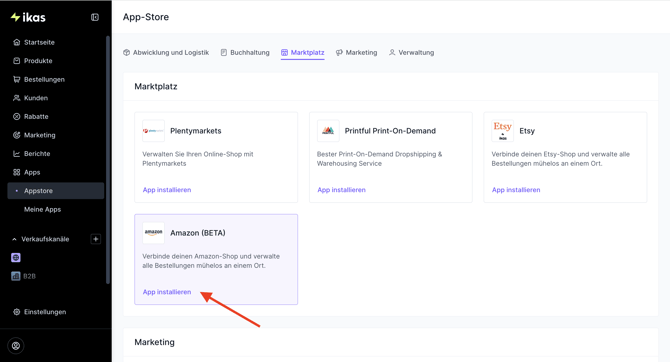This screenshot has width=670, height=362.
Task: Open the user profile icon at bottom
Action: [x=16, y=346]
